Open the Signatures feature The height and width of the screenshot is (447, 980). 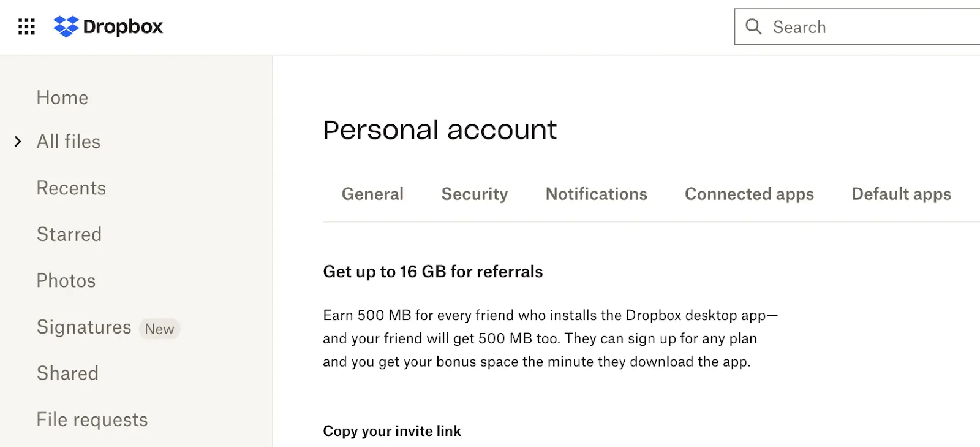[83, 327]
